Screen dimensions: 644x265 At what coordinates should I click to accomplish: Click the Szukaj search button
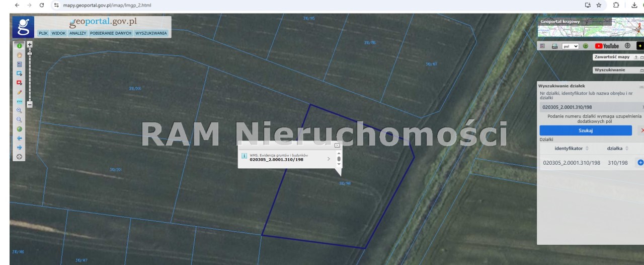(585, 130)
